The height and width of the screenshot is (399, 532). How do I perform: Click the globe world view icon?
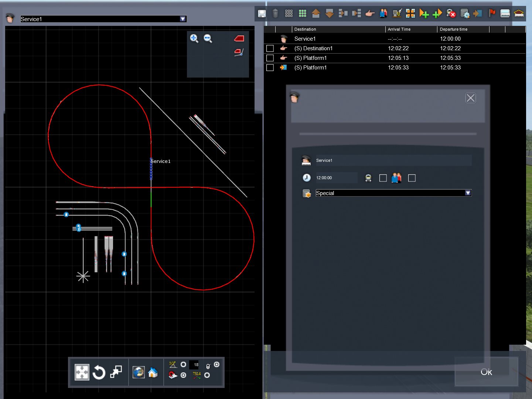(x=139, y=372)
